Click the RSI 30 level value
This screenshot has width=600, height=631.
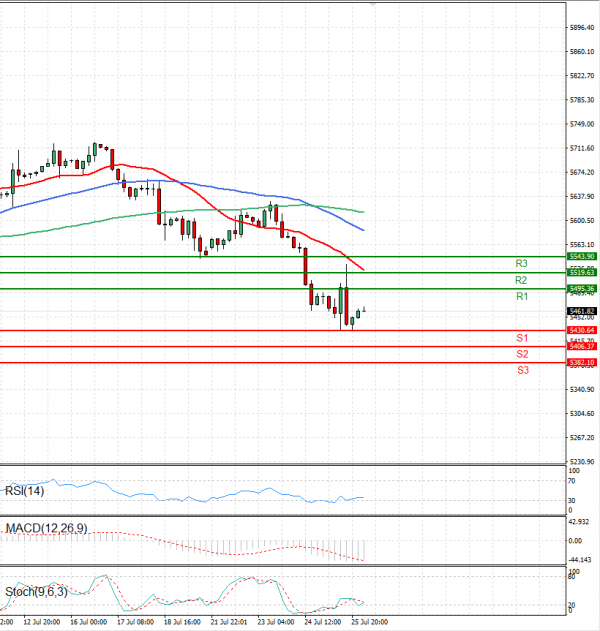coord(571,501)
